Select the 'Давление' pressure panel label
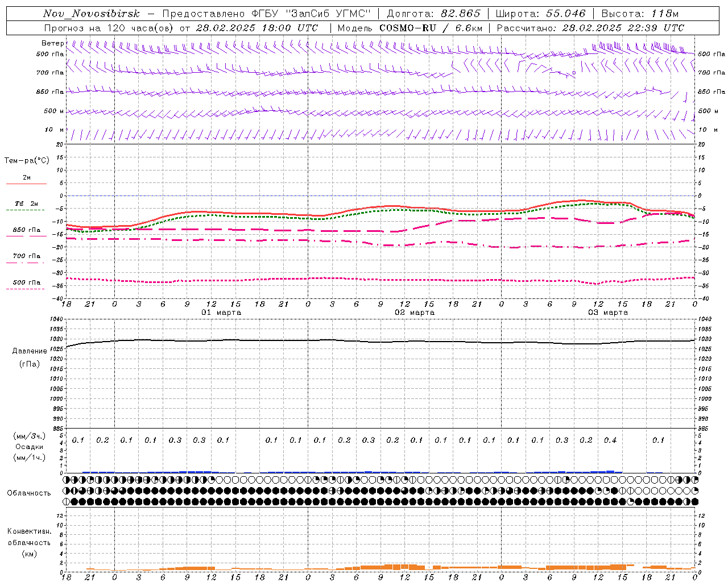Viewport: 728px width, 582px height. click(29, 351)
